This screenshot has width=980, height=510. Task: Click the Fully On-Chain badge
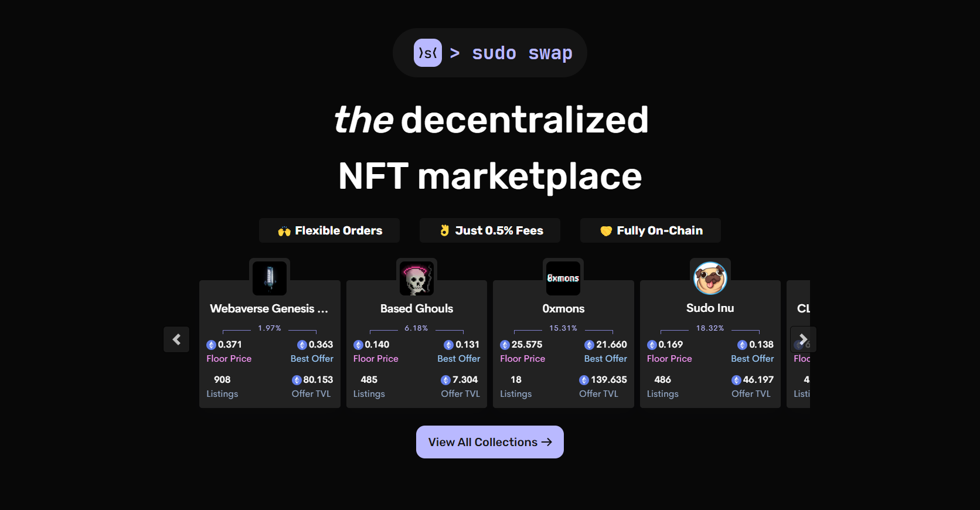tap(651, 230)
